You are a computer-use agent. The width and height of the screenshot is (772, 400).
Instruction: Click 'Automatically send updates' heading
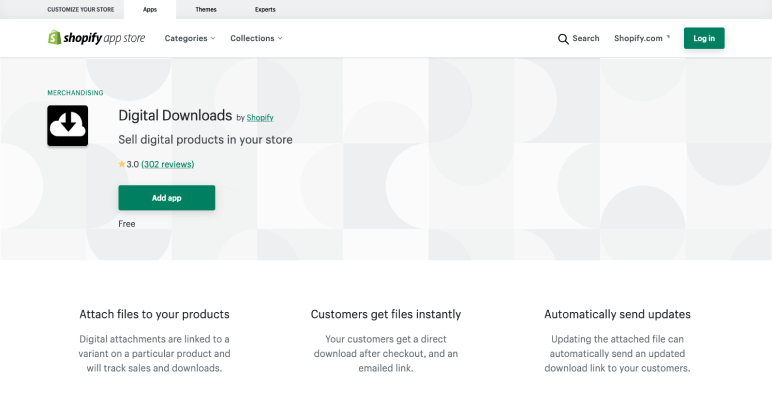point(617,314)
